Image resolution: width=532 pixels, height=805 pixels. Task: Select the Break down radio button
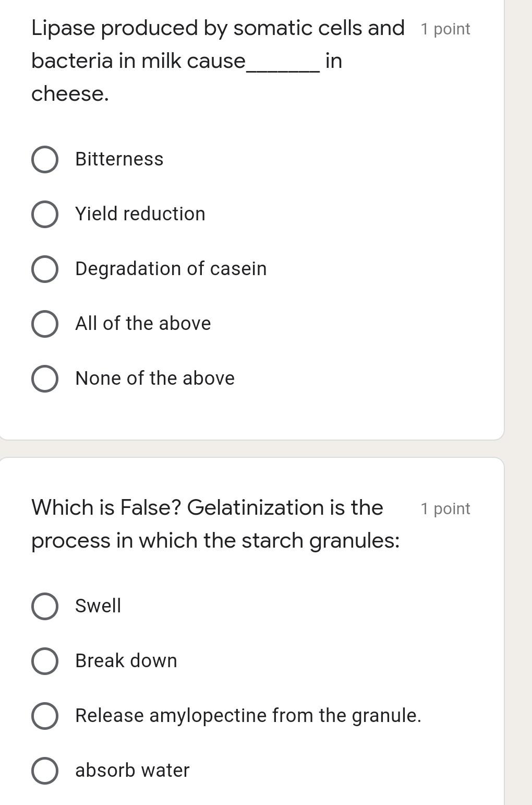(45, 661)
